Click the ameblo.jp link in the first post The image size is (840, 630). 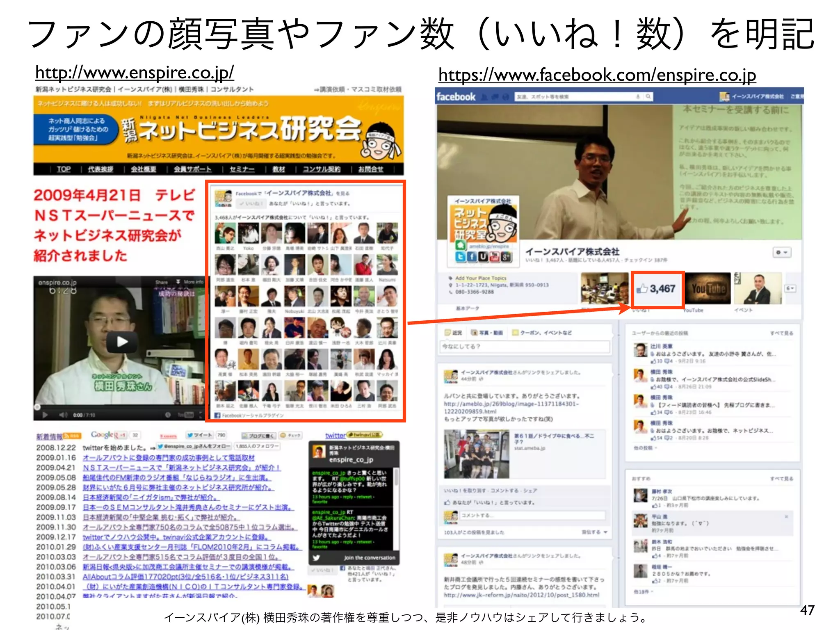(511, 408)
